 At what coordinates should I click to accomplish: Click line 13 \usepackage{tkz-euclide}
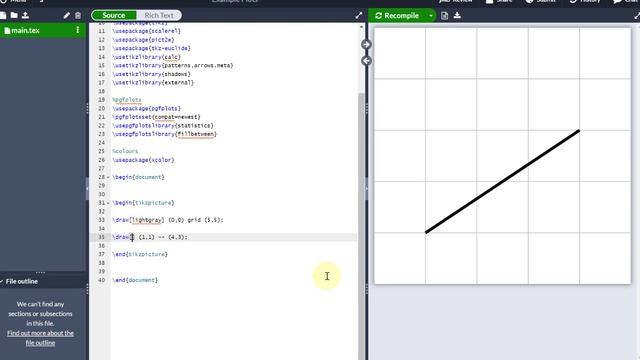tap(151, 48)
